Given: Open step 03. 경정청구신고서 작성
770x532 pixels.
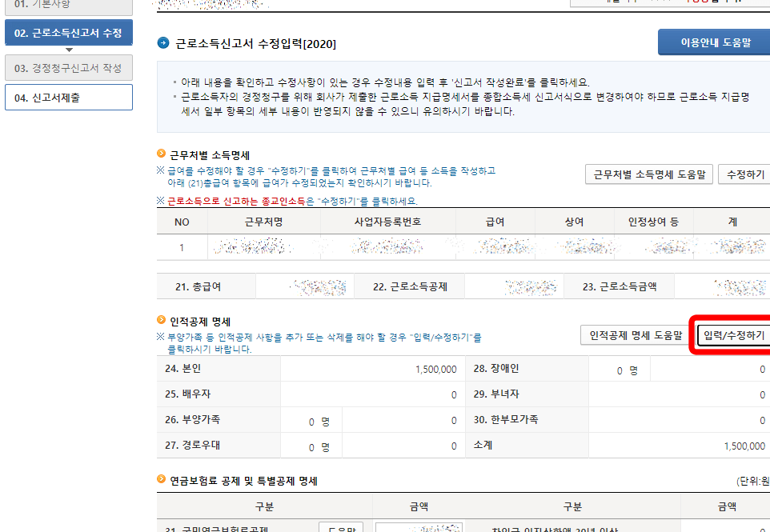Looking at the screenshot, I should tap(68, 67).
